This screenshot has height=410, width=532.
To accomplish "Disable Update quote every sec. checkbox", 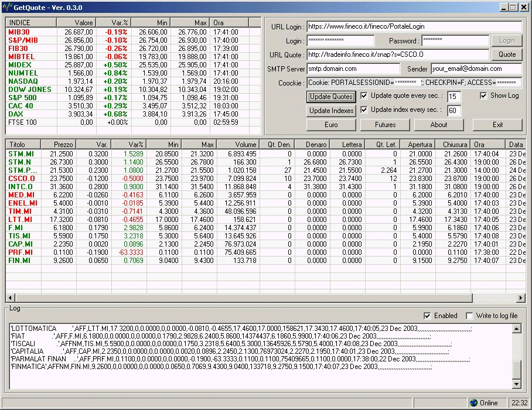I will [x=364, y=95].
